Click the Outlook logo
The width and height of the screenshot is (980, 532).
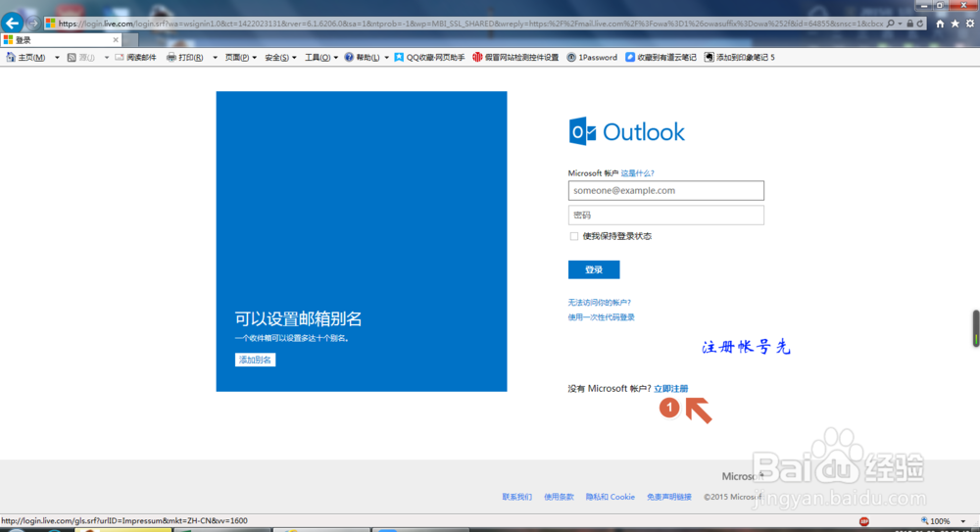[x=627, y=131]
